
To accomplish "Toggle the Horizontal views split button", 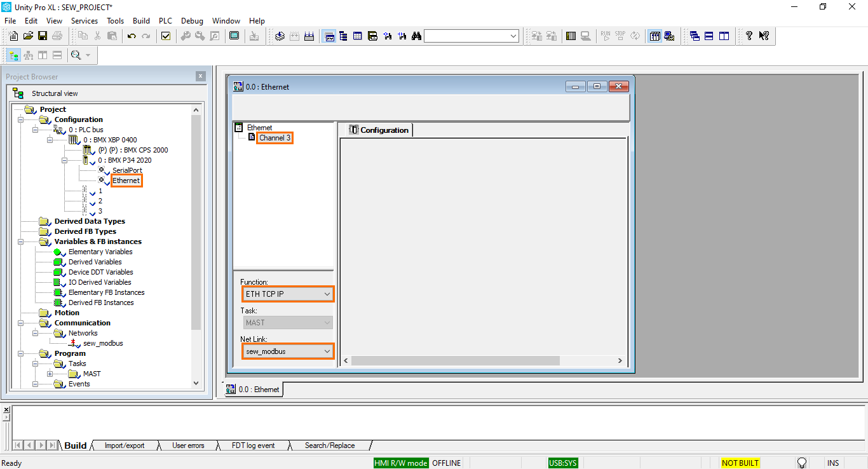I will [57, 55].
